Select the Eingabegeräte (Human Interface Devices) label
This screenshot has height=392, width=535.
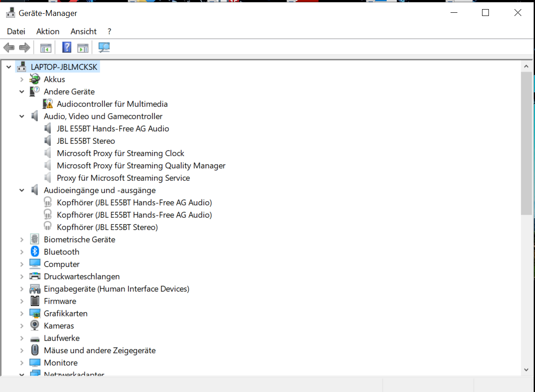pos(116,288)
